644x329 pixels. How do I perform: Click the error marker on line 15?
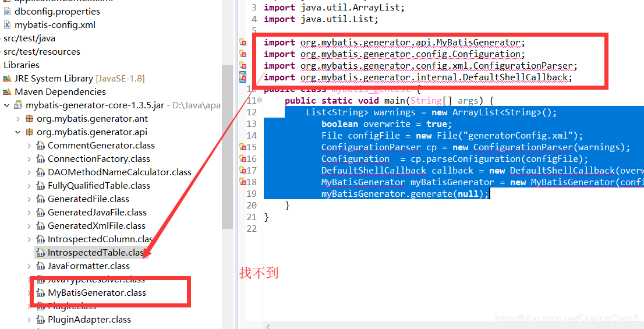[243, 147]
